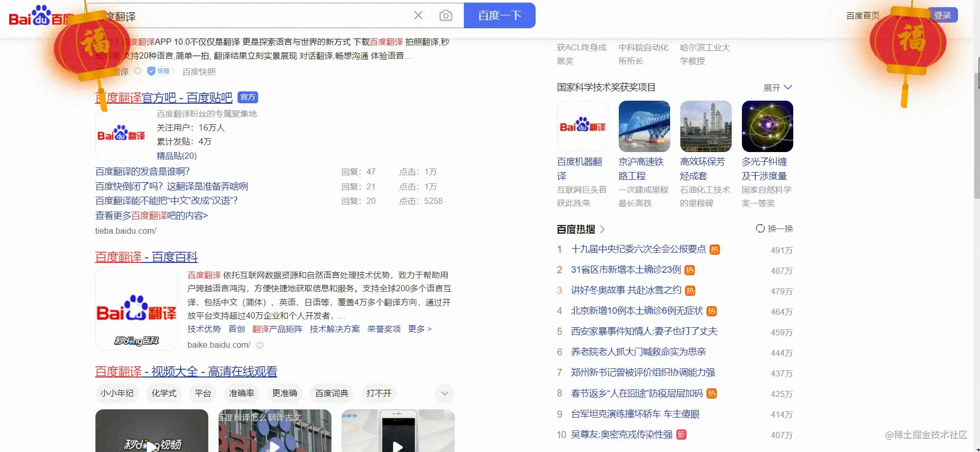The image size is (980, 452).
Task: Expand 国家科学技术奖获奖项目 with 展开
Action: 778,87
